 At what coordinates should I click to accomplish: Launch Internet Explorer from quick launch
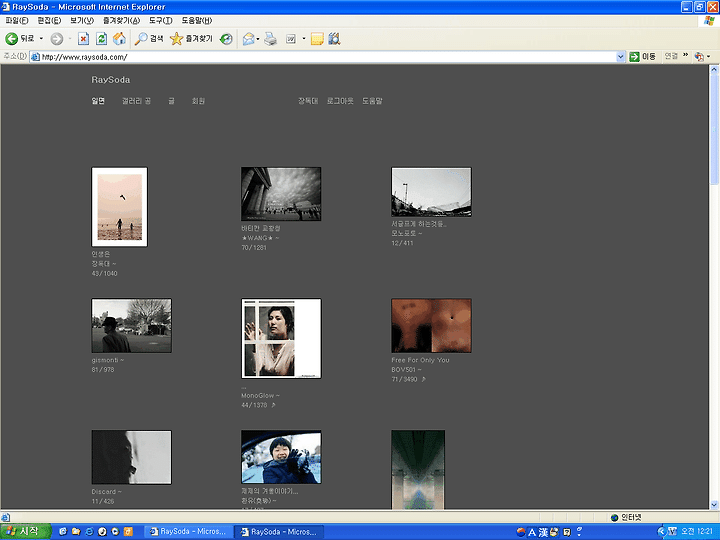click(89, 532)
